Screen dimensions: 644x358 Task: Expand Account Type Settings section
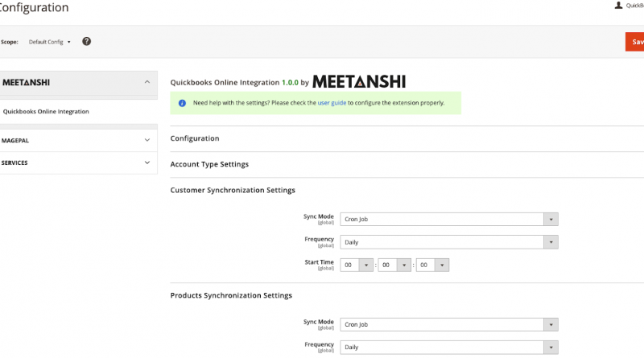pyautogui.click(x=209, y=164)
